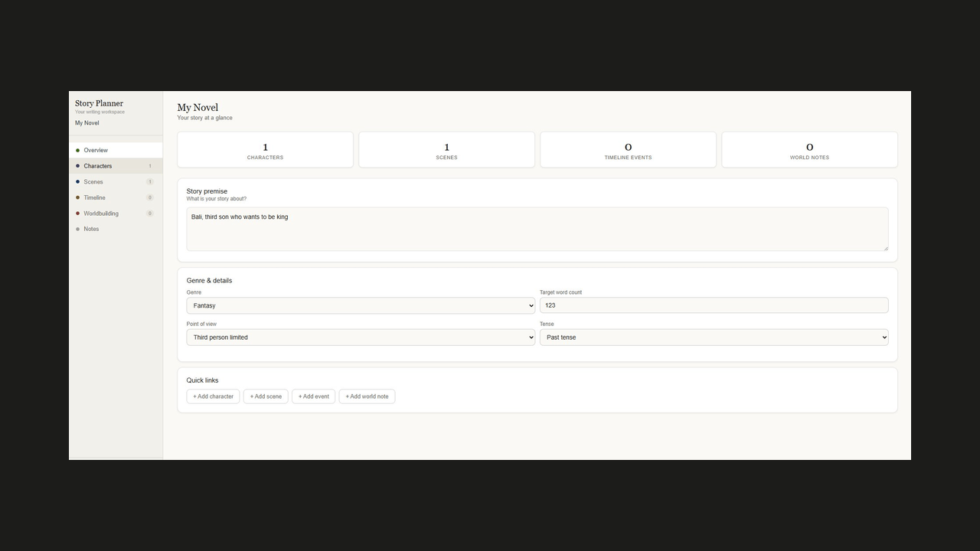Click the Worldbuilding count badge in sidebar

(x=150, y=214)
